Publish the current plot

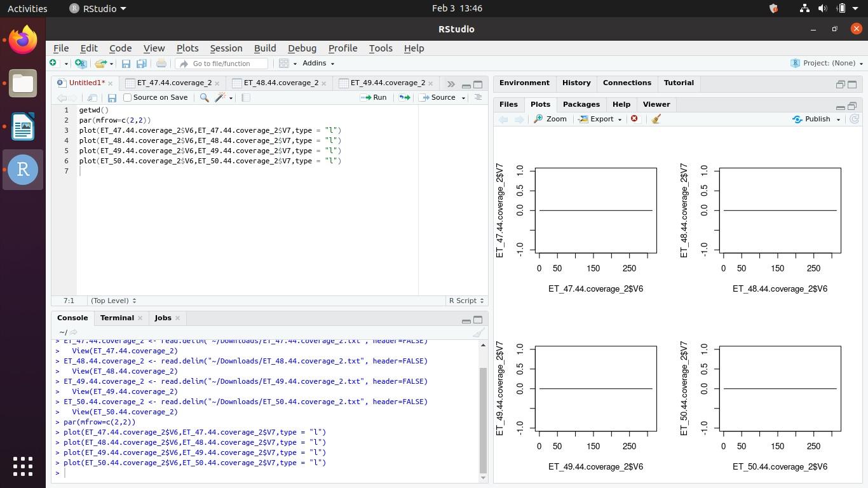pyautogui.click(x=813, y=119)
